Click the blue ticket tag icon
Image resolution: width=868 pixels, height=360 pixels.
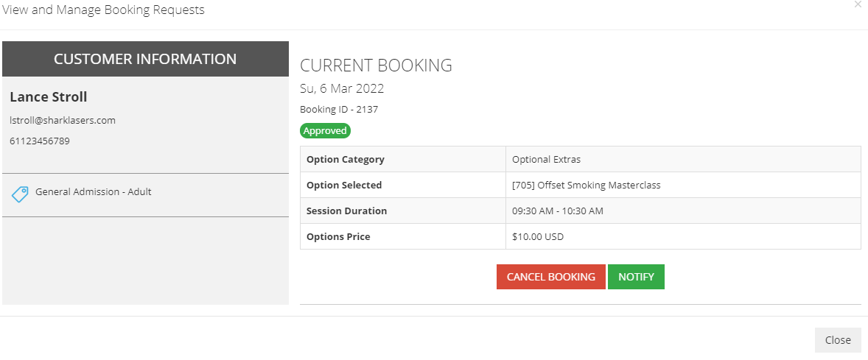pyautogui.click(x=20, y=194)
